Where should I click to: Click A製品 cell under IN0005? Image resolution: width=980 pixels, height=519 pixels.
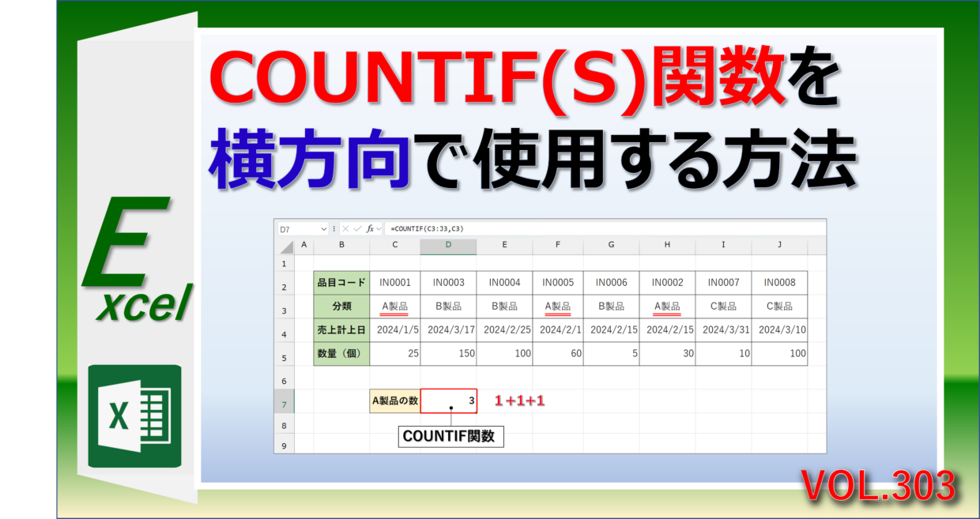point(558,307)
